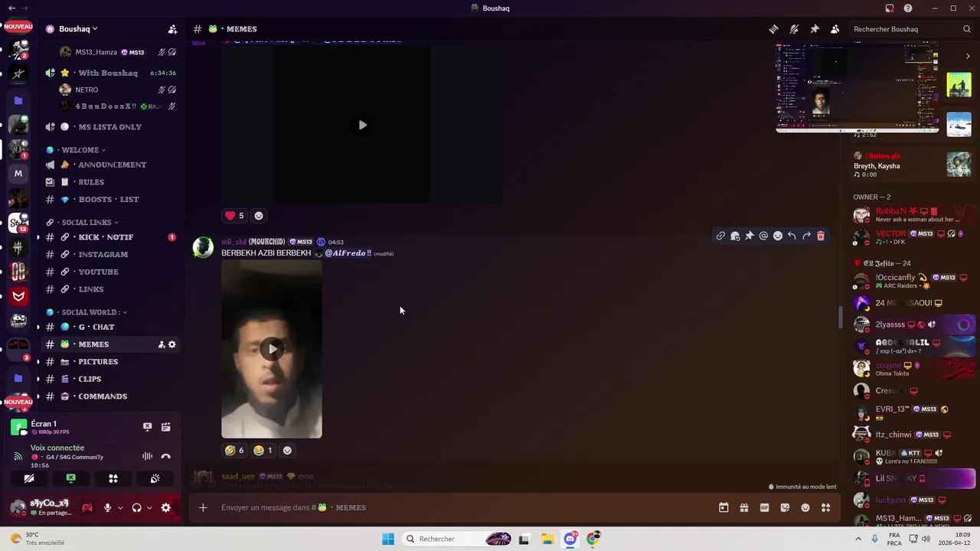Open user settings gear
The image size is (980, 551).
(166, 507)
